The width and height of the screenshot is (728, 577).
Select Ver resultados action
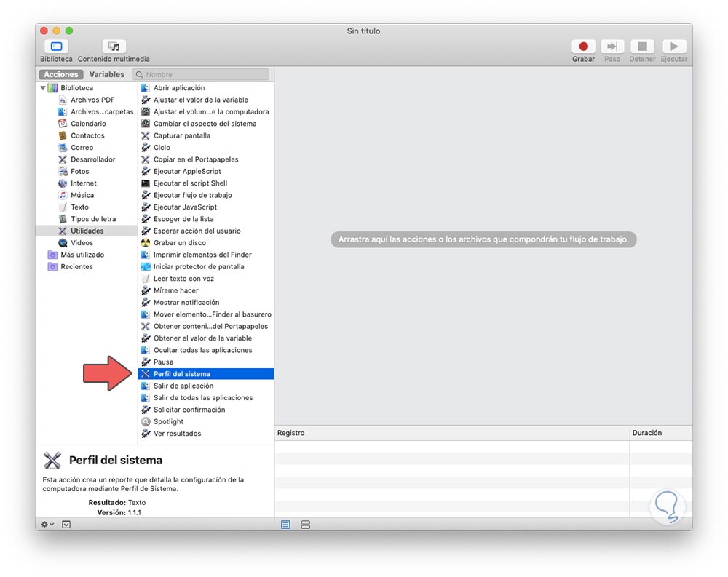tap(206, 434)
